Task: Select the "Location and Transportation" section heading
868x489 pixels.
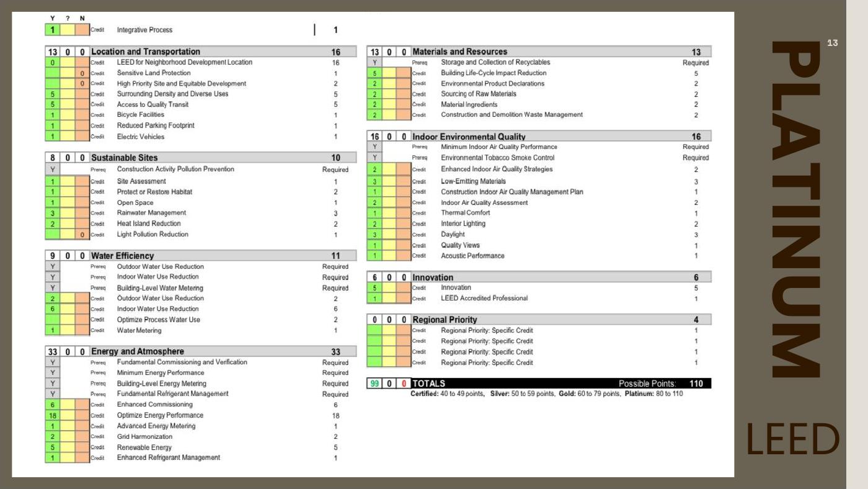Action: click(x=146, y=52)
